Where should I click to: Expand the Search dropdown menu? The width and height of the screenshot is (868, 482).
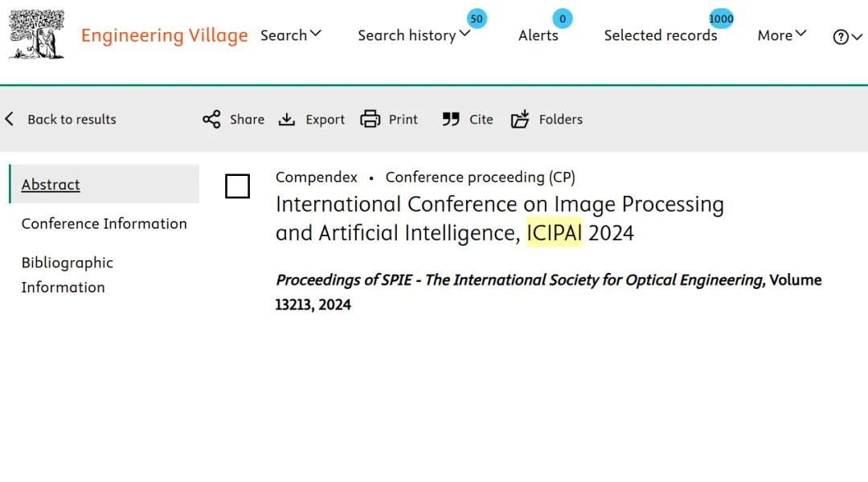290,35
